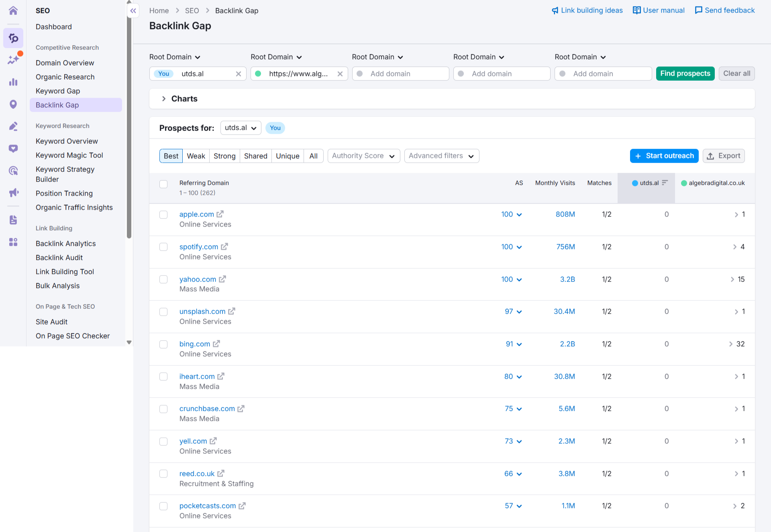Remove utds.al domain with X

[x=239, y=74]
